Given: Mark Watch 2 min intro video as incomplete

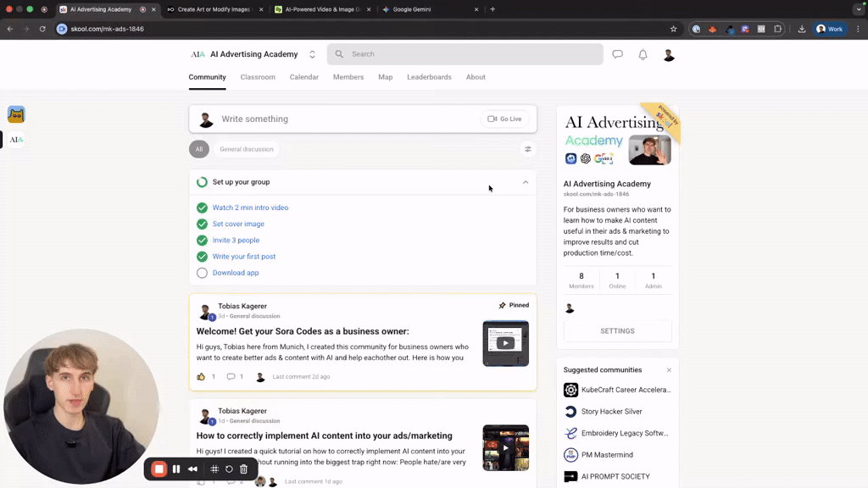Looking at the screenshot, I should point(201,208).
